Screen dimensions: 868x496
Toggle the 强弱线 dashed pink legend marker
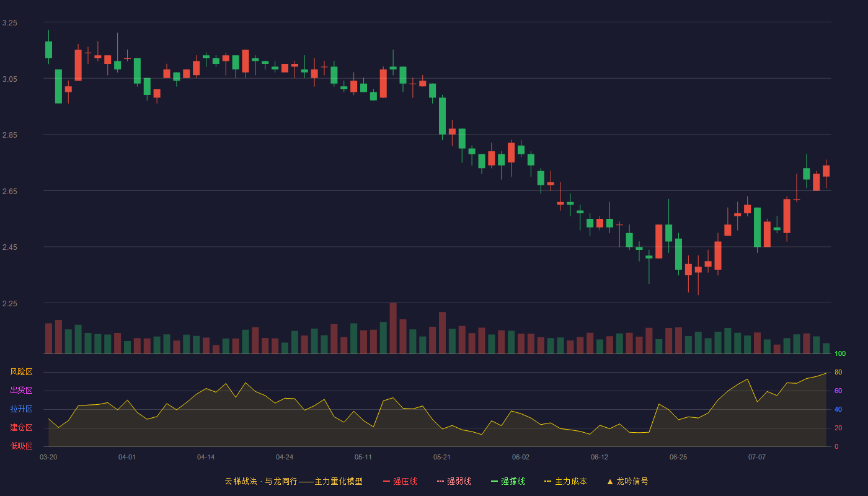(x=440, y=481)
